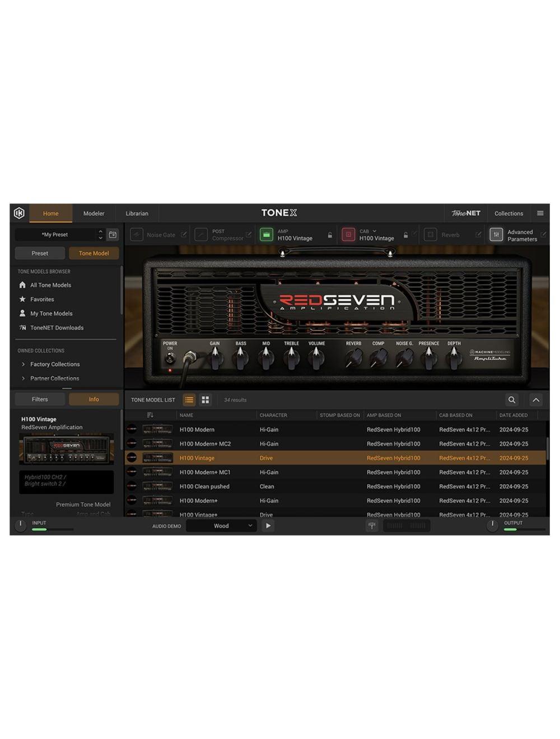This screenshot has height=739, width=560.
Task: Click the RedSeven icon of H100 Modern row
Action: [x=132, y=429]
